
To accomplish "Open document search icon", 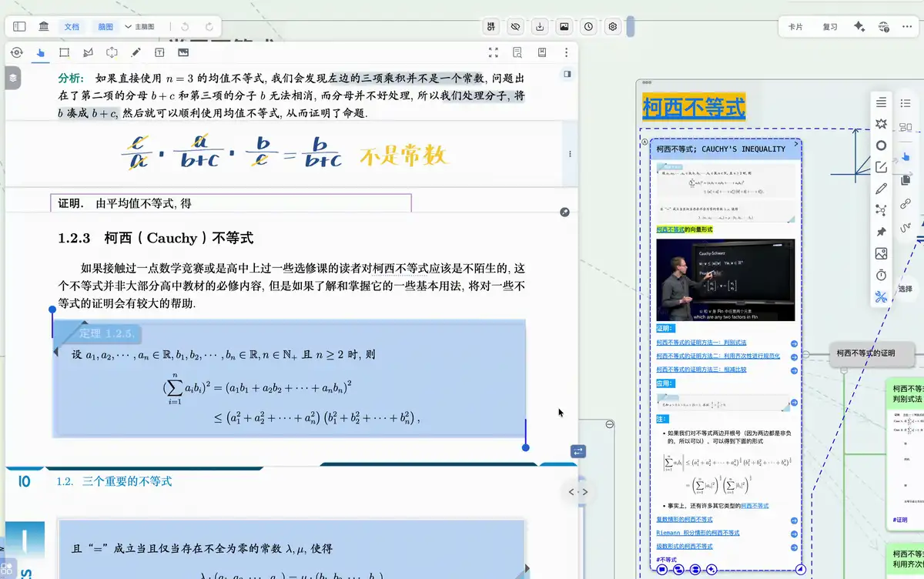I will (517, 52).
